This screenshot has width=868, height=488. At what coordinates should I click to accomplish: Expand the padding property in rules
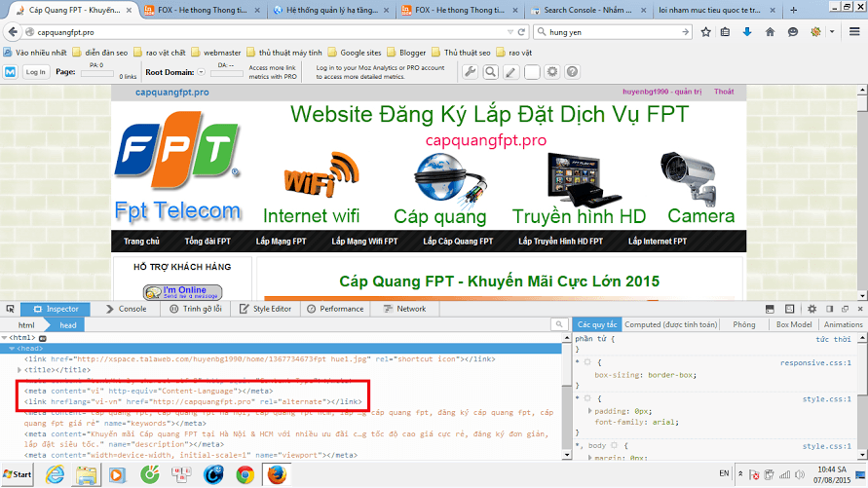coord(589,411)
